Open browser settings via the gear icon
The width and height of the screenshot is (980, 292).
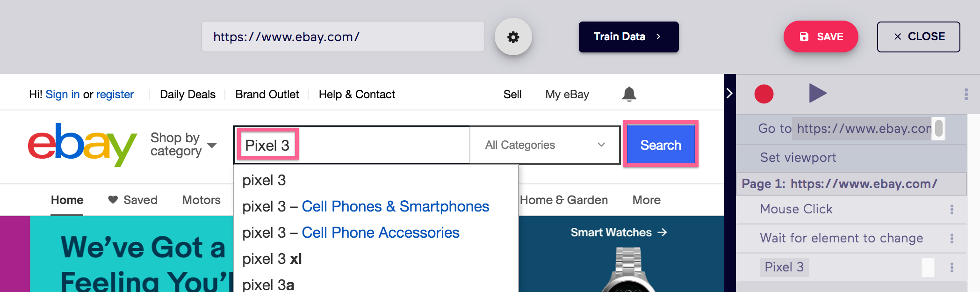coord(513,36)
